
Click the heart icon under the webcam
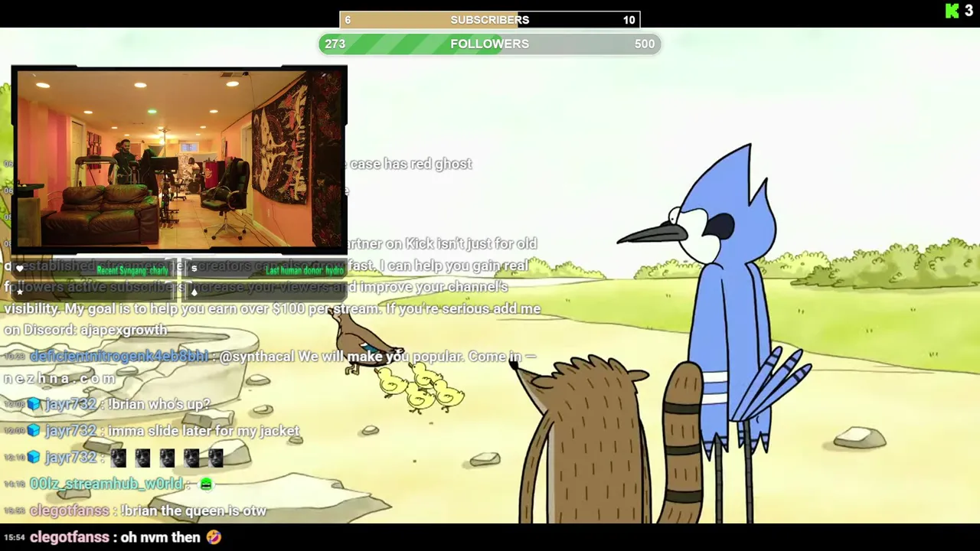pyautogui.click(x=20, y=269)
